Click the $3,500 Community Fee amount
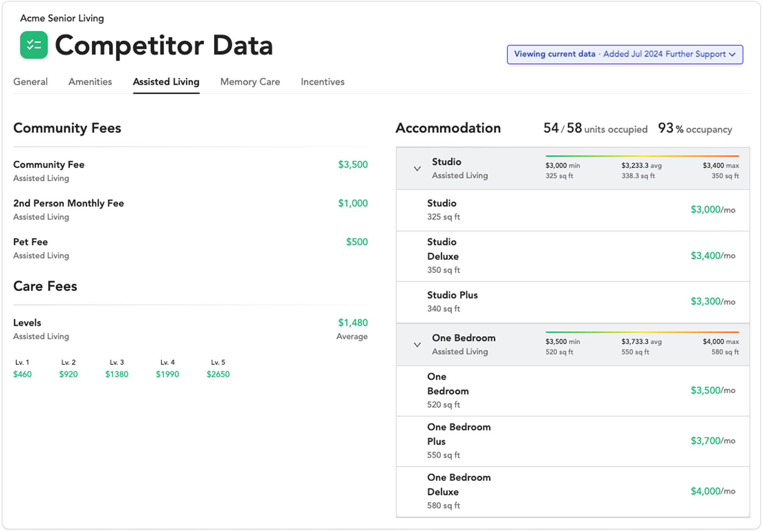Screen dimensions: 763x532 pos(352,165)
